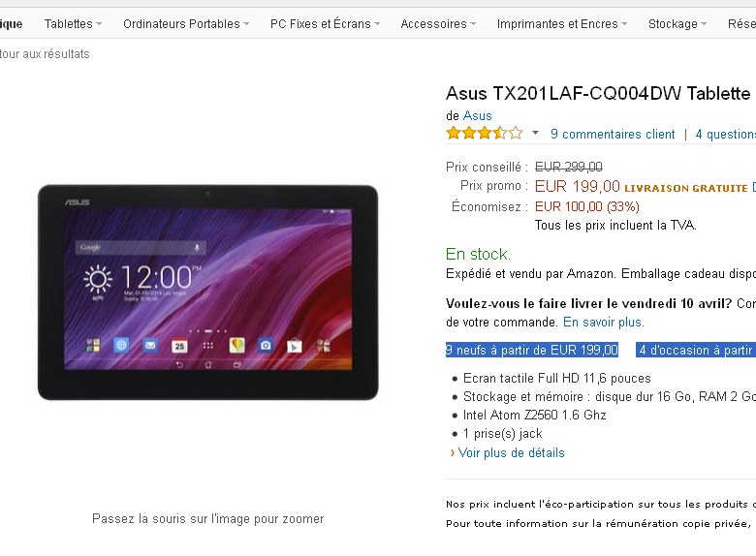The height and width of the screenshot is (556, 756).
Task: View the 4 d'occasion offers link
Action: pos(696,350)
